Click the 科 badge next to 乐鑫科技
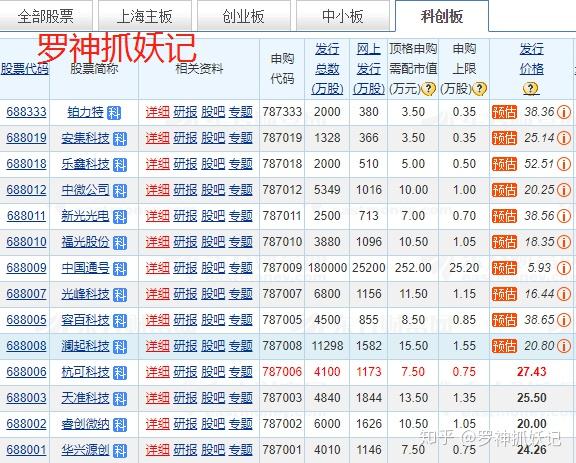 120,165
